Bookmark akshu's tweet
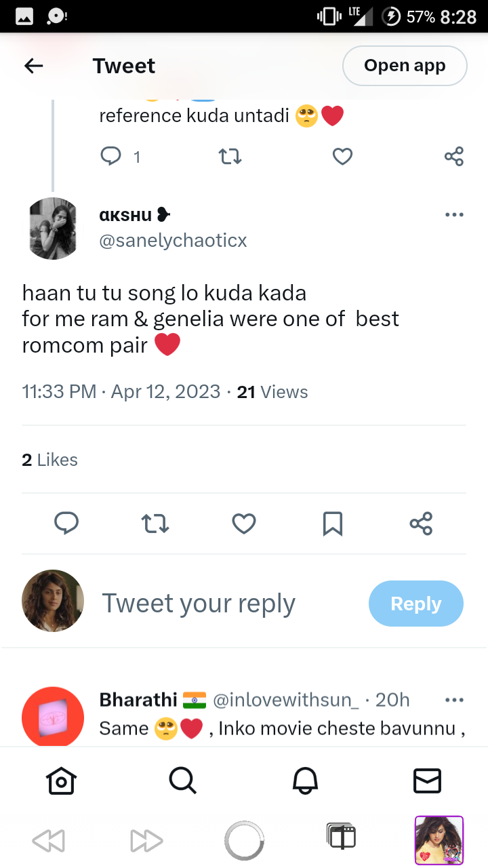 (333, 524)
